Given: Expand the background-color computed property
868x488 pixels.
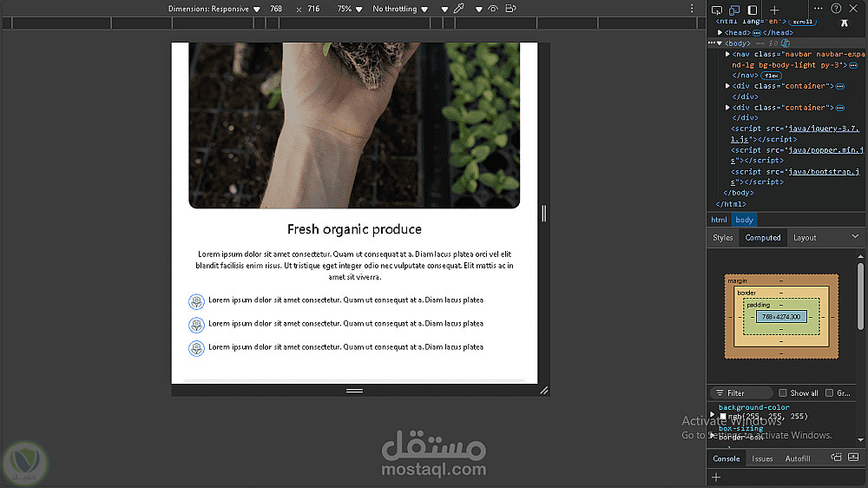Looking at the screenshot, I should coord(713,414).
